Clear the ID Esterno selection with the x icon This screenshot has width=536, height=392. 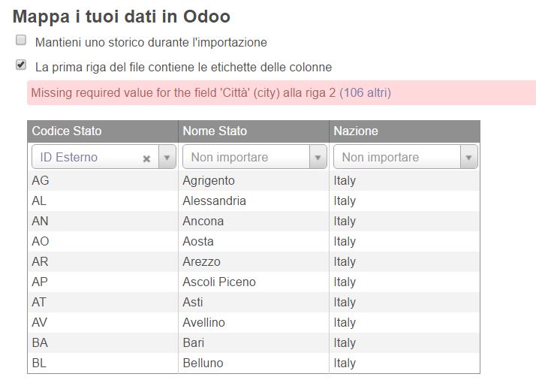[146, 158]
